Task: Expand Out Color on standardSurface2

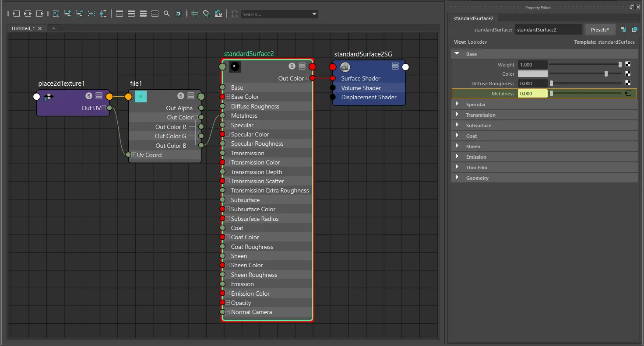Action: click(307, 78)
